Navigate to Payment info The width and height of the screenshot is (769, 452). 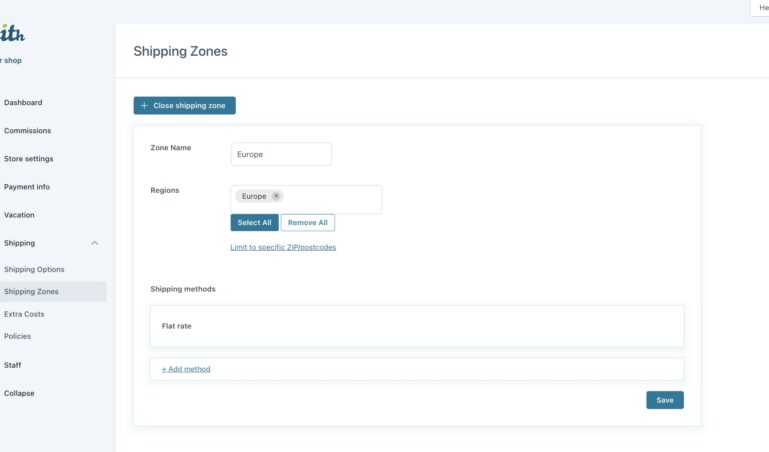click(x=27, y=187)
